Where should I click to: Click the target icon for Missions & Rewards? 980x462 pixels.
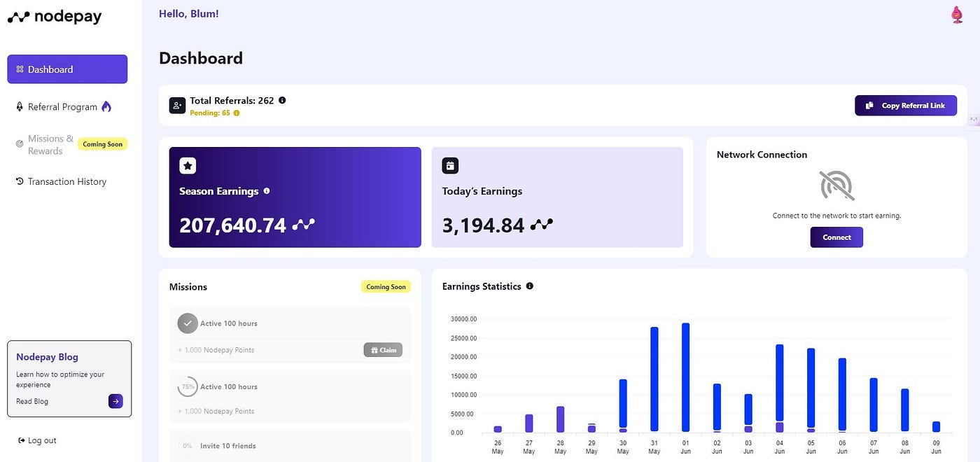point(19,144)
